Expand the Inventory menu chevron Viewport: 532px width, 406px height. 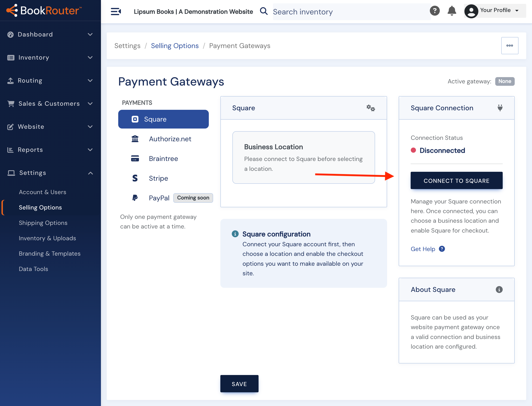click(x=90, y=57)
